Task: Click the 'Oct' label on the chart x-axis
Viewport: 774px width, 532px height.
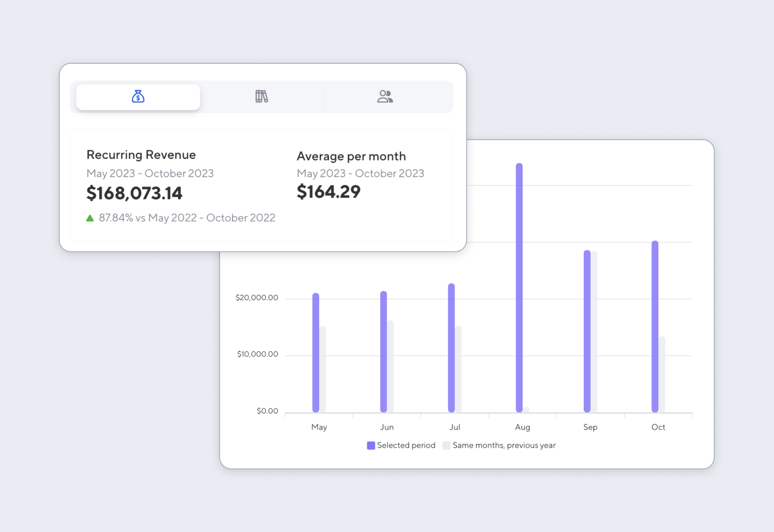Action: (x=658, y=427)
